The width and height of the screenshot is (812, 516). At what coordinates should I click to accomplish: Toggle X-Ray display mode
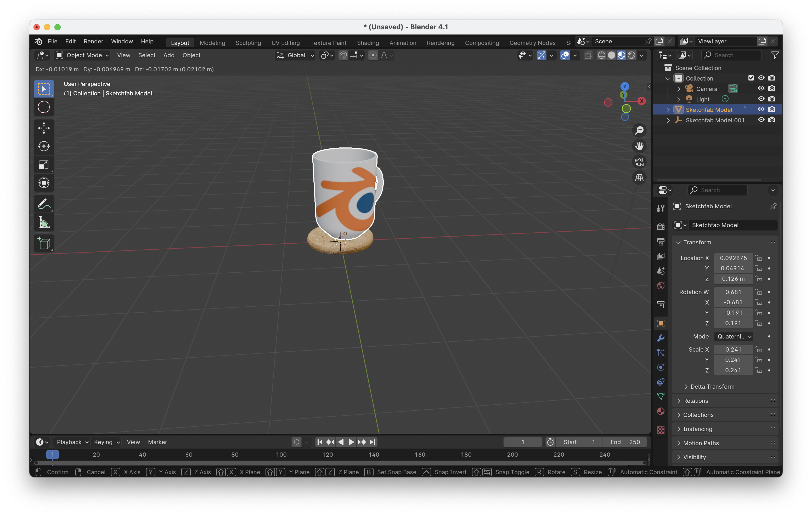[x=588, y=55]
